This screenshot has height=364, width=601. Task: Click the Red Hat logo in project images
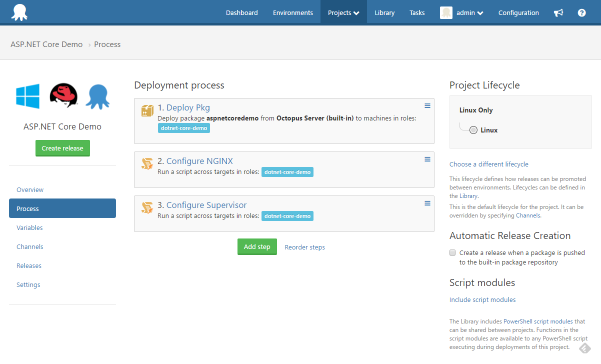coord(62,96)
